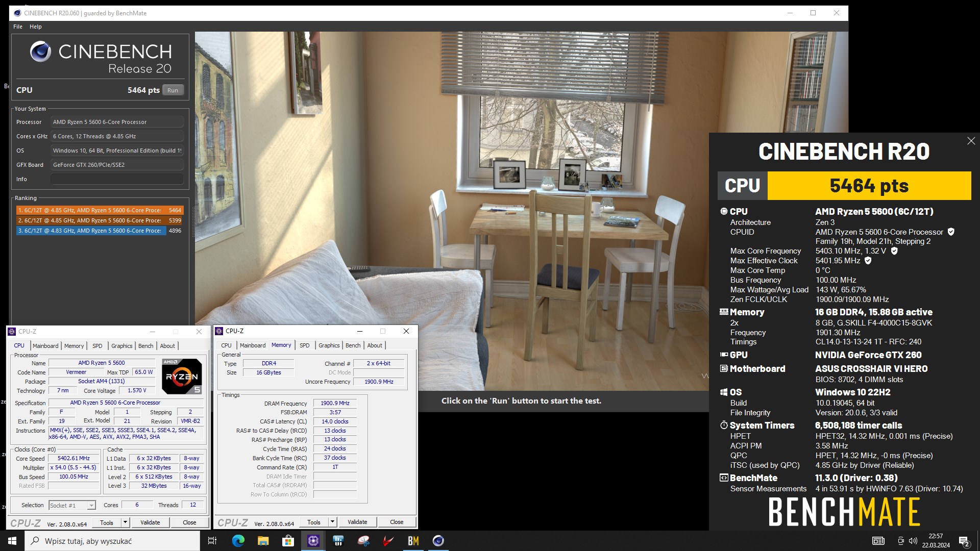Click the shield icon beside Max Effective Clock

[x=868, y=260]
